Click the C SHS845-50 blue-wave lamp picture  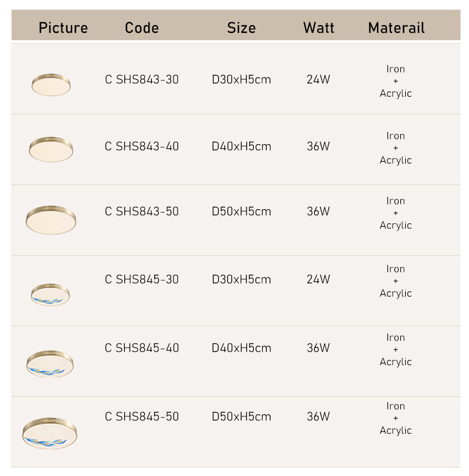point(50,433)
